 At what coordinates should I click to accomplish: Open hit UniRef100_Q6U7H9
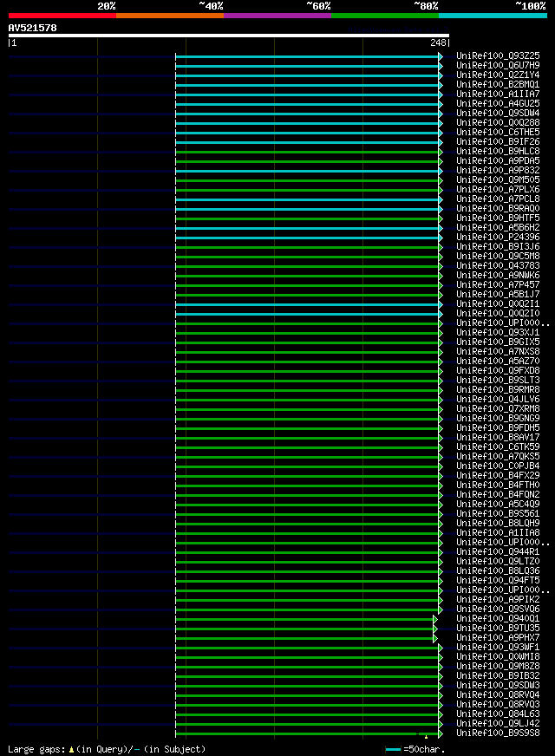(x=498, y=66)
